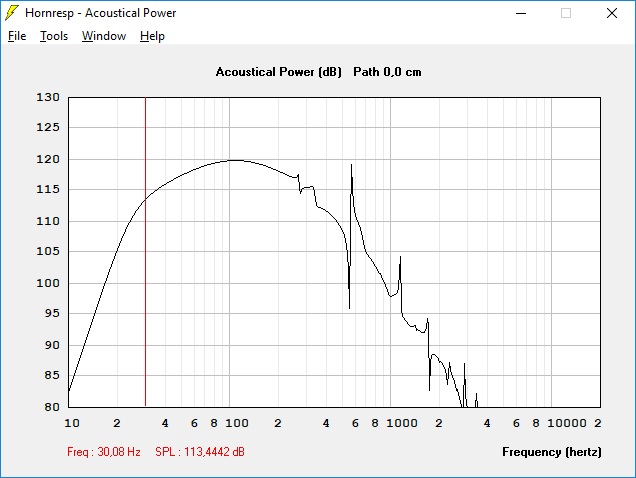Open the Window menu

tap(104, 36)
